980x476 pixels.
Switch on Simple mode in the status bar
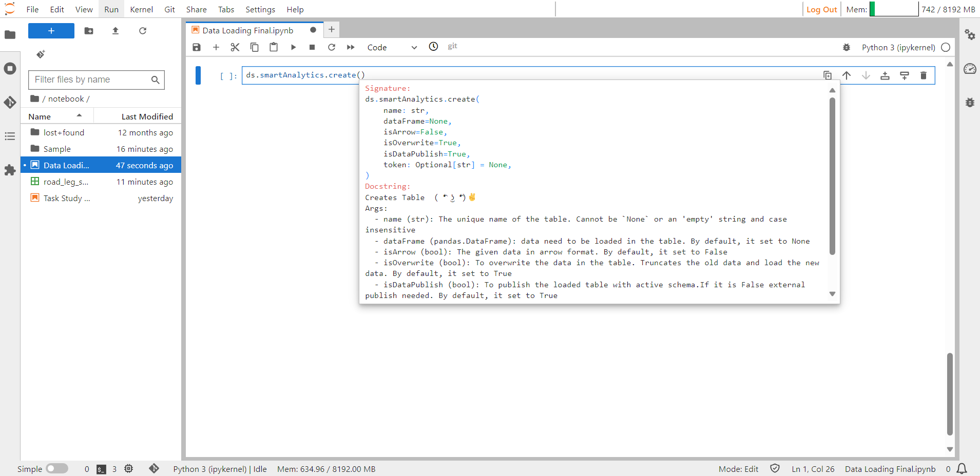(56, 468)
